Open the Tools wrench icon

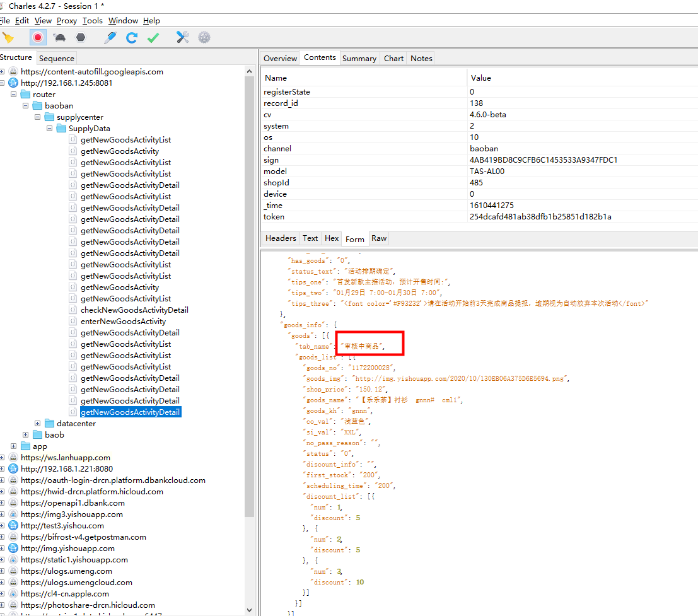point(182,37)
